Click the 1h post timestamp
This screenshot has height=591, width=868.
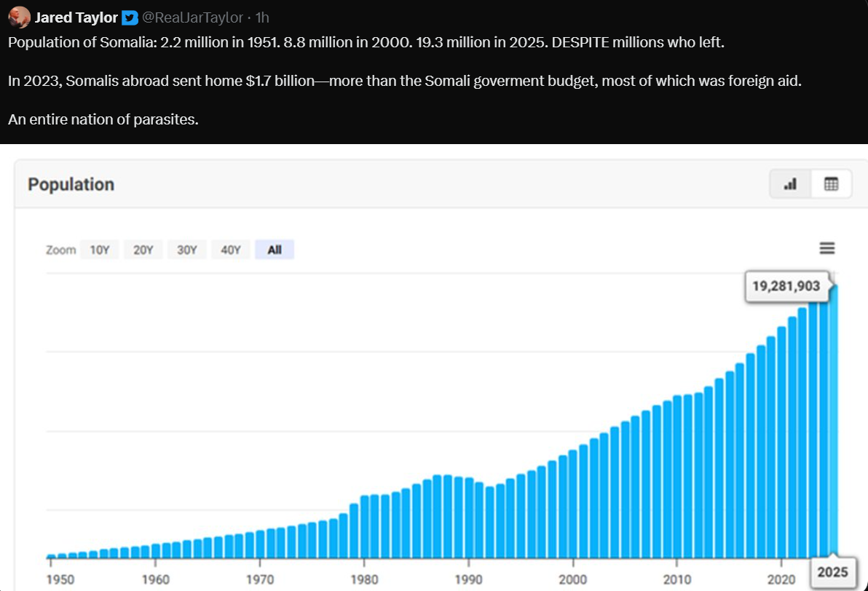point(262,17)
